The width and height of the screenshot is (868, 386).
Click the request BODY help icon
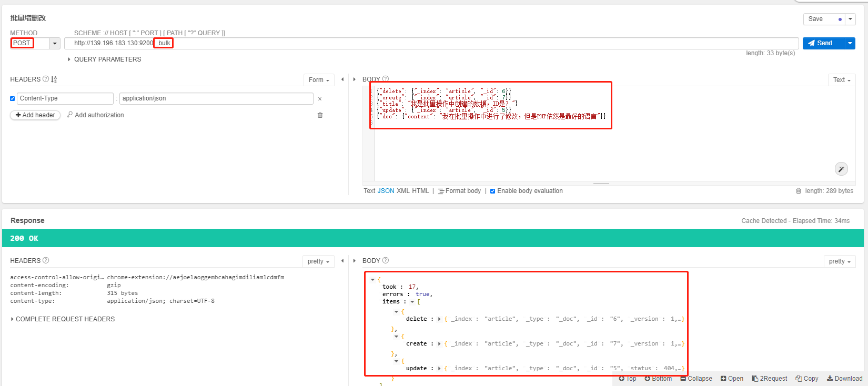(x=385, y=79)
